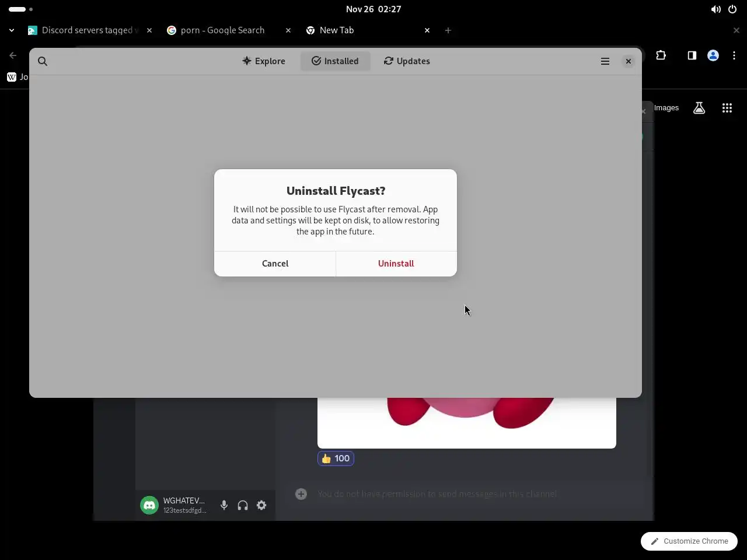This screenshot has height=560, width=747.
Task: Open the clock Nov 26 02:27
Action: [373, 9]
